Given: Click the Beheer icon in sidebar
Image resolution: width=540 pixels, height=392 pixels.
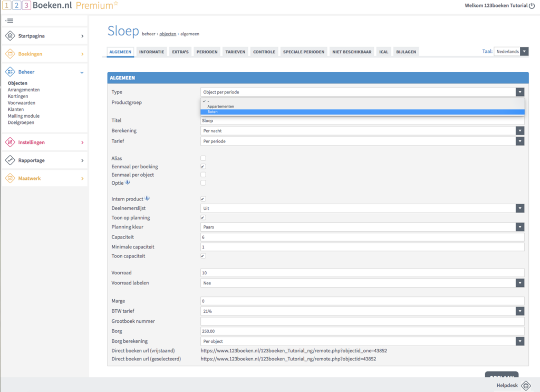Looking at the screenshot, I should click(x=11, y=72).
